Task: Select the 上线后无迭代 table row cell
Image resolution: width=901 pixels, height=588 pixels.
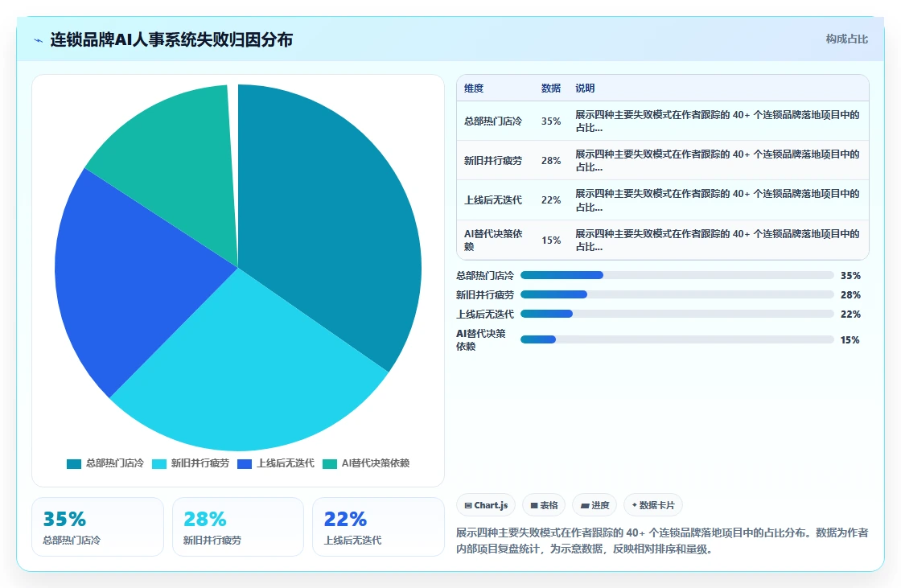Action: [x=493, y=200]
